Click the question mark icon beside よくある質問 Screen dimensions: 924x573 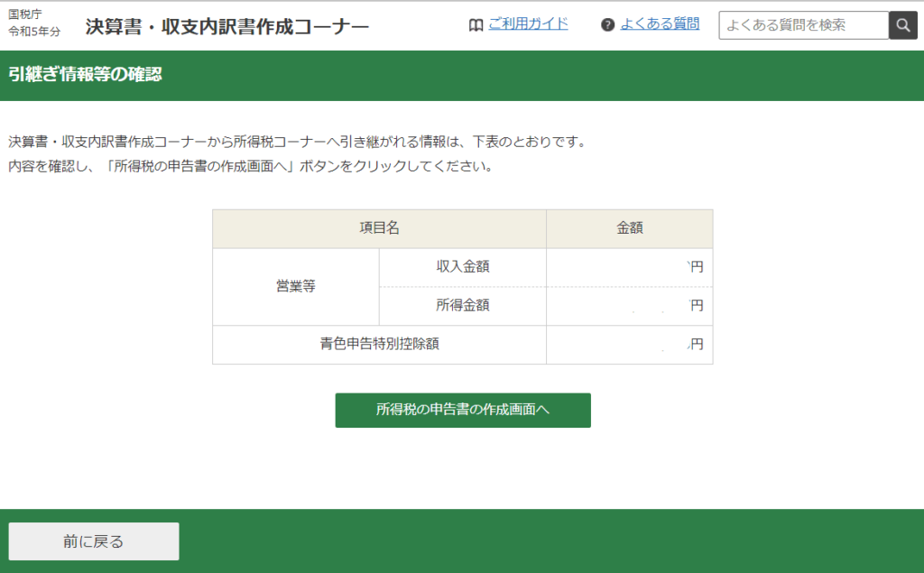pyautogui.click(x=607, y=24)
